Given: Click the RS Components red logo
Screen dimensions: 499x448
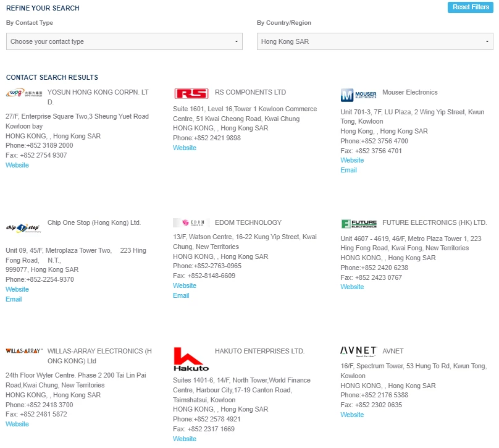Looking at the screenshot, I should [191, 93].
